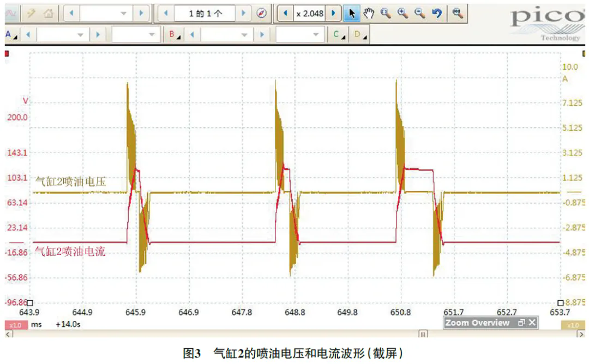Click the Home icon in the toolbar
The height and width of the screenshot is (364, 589).
click(49, 14)
